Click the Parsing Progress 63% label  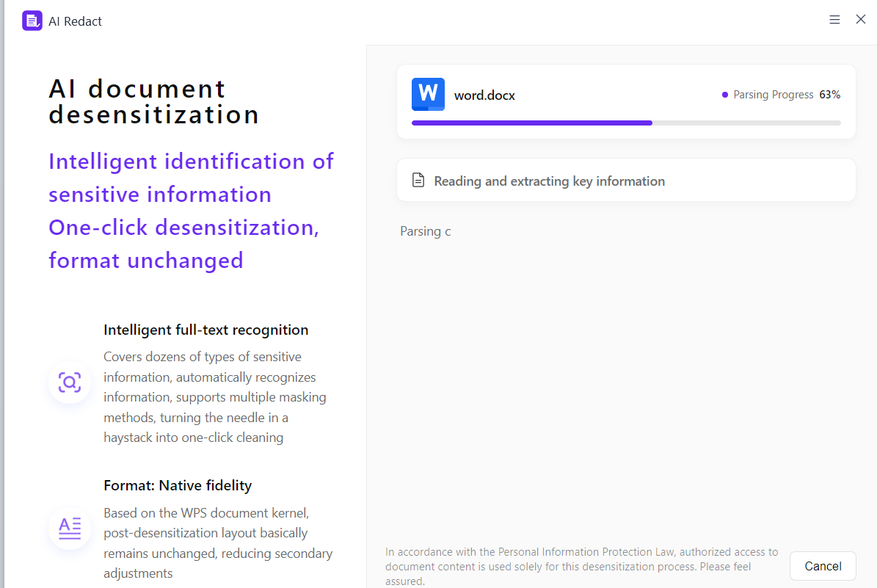coord(787,95)
